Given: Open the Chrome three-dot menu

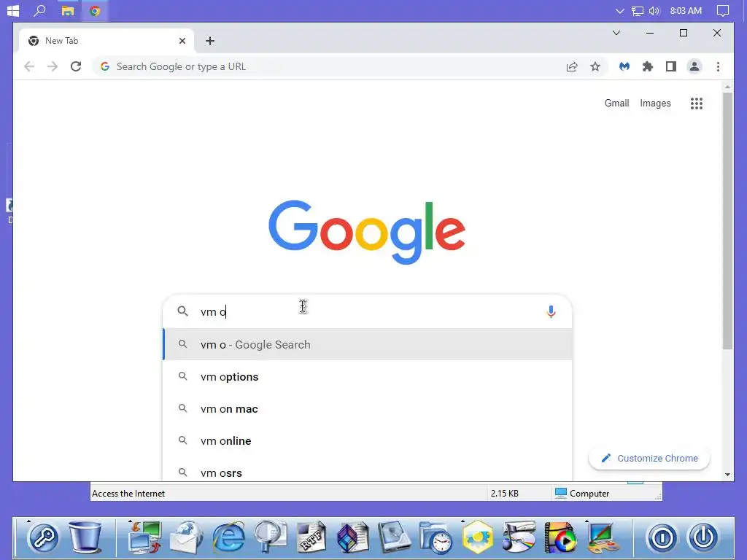Looking at the screenshot, I should tap(718, 66).
